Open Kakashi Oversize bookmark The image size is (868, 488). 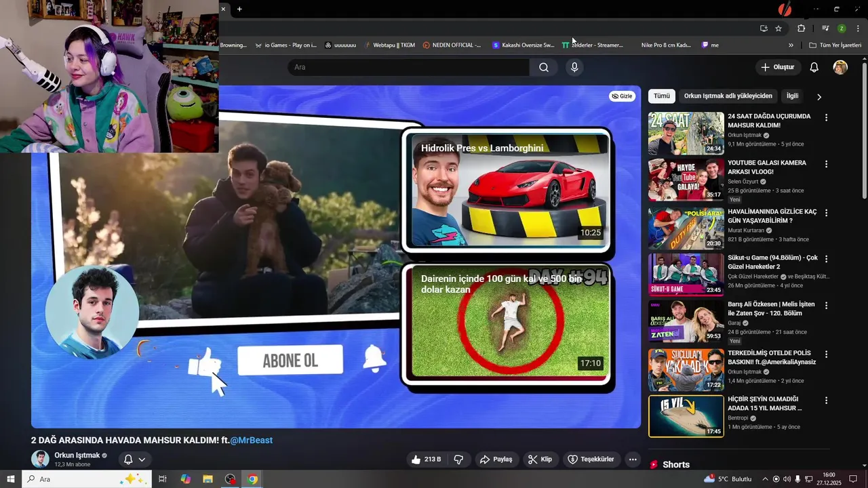point(523,45)
